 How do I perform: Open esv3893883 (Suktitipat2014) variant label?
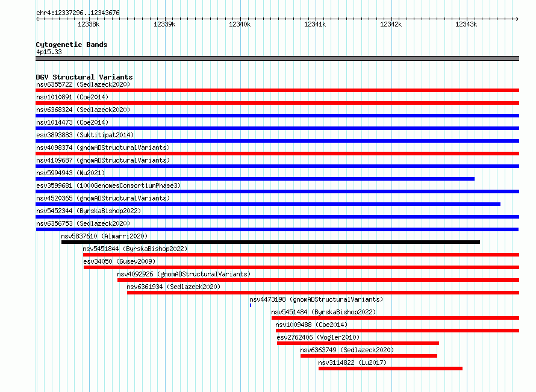click(x=85, y=135)
